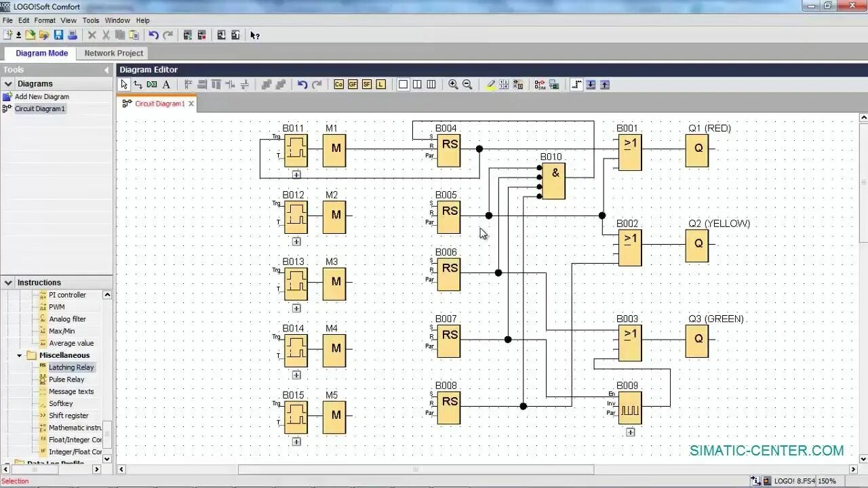Image resolution: width=868 pixels, height=488 pixels.
Task: Show the Co constants toolbar
Action: coord(339,85)
